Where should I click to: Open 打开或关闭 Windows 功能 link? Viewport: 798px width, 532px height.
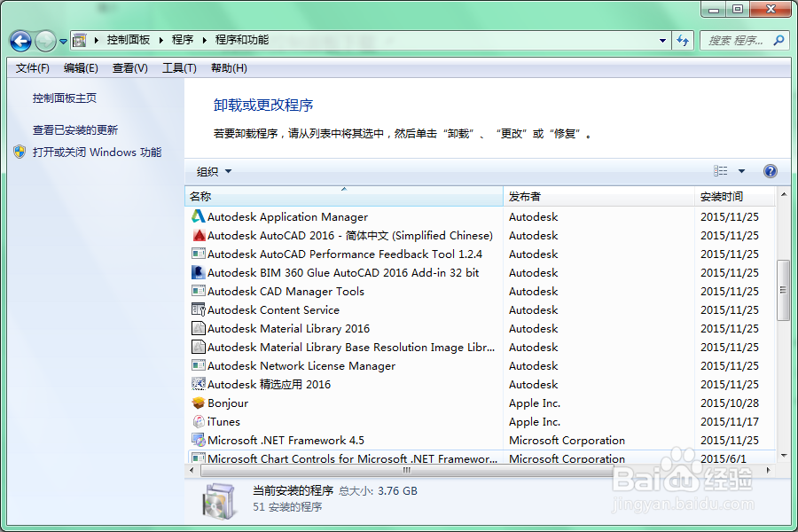click(98, 153)
